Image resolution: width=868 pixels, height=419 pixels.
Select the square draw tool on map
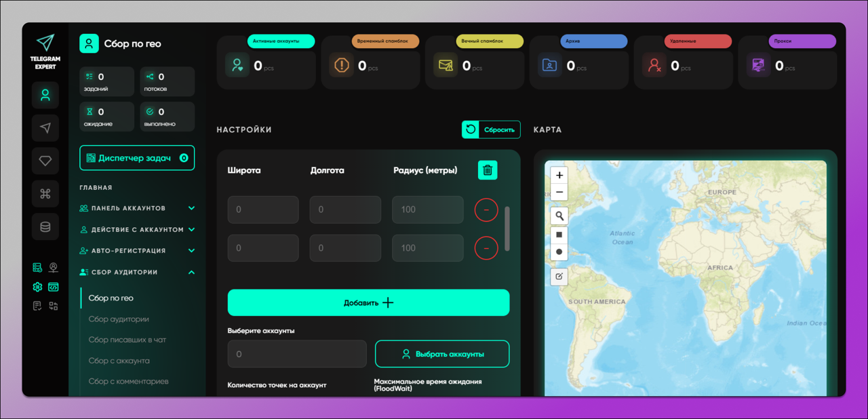pyautogui.click(x=559, y=235)
